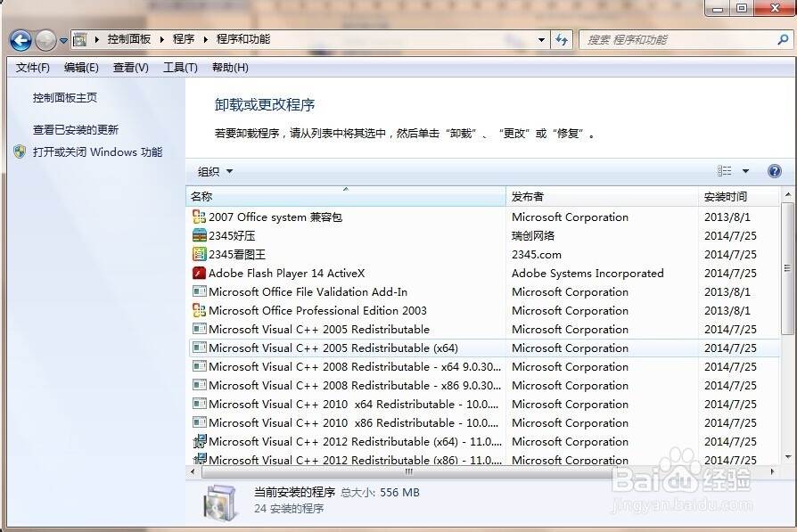797x532 pixels.
Task: Sort by 发布者 column header
Action: pyautogui.click(x=603, y=197)
